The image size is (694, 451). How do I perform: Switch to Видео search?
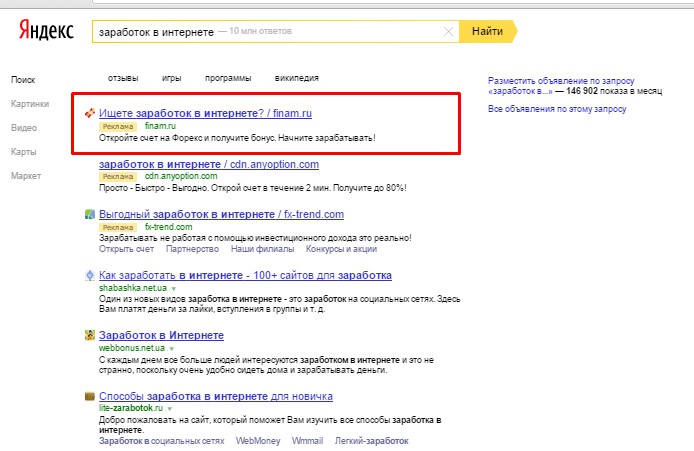click(x=24, y=128)
